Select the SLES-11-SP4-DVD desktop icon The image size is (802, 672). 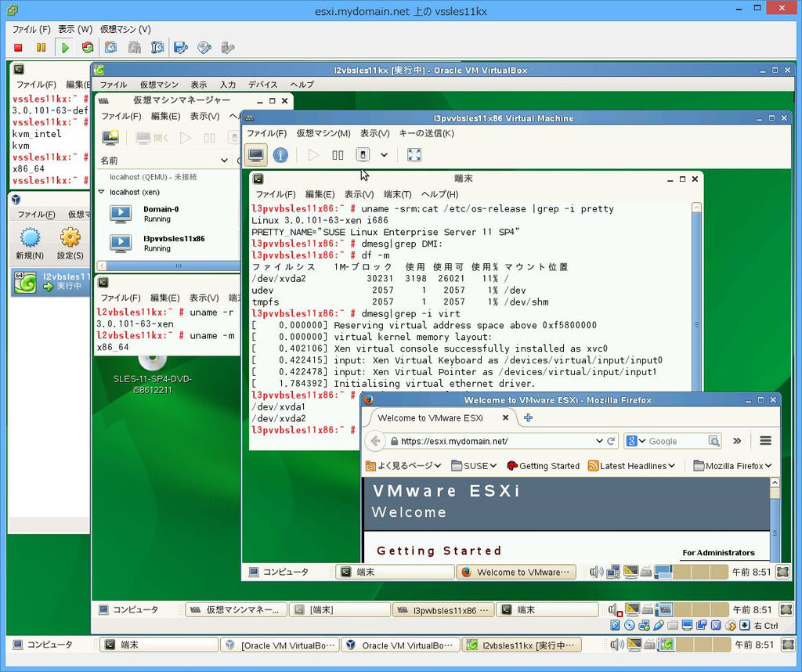(x=153, y=375)
